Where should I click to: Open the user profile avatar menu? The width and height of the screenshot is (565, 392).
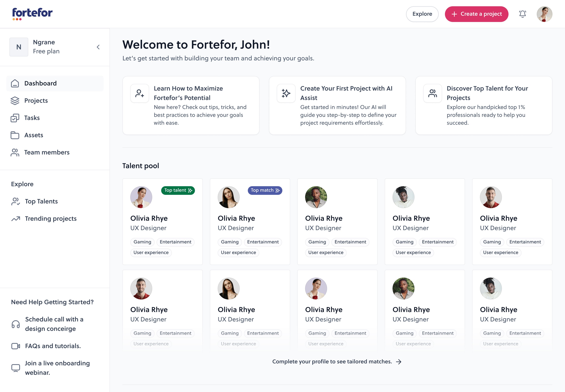pyautogui.click(x=544, y=14)
